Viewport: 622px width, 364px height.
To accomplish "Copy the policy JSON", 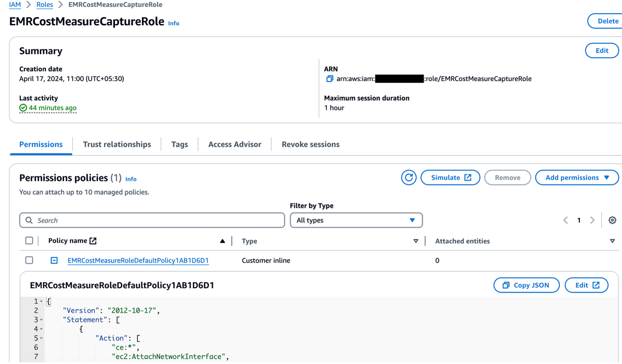I will (526, 285).
